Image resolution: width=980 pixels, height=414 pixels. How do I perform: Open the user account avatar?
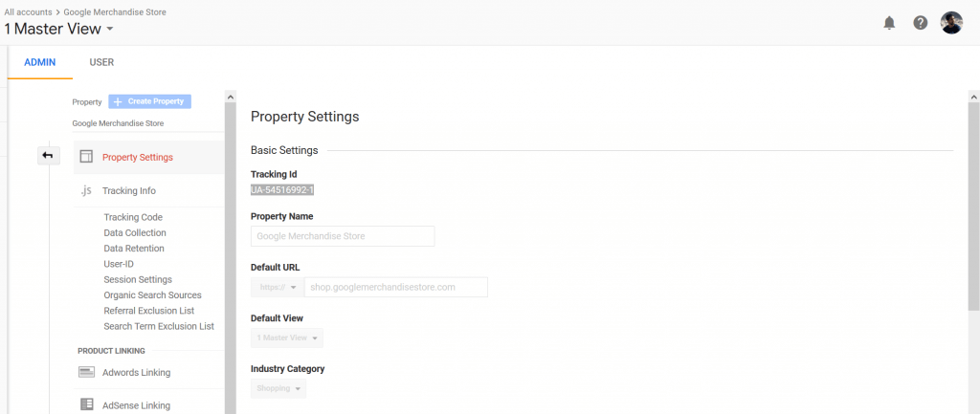pos(951,23)
